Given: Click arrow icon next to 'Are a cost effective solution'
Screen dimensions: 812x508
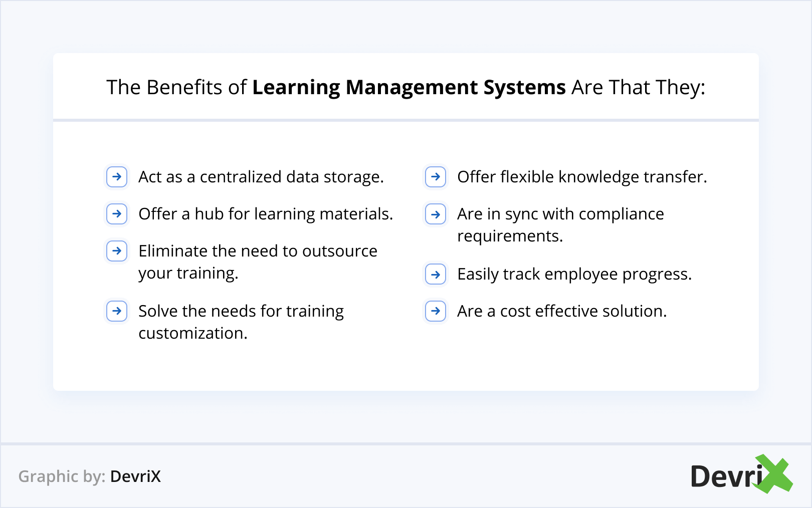Looking at the screenshot, I should click(436, 311).
